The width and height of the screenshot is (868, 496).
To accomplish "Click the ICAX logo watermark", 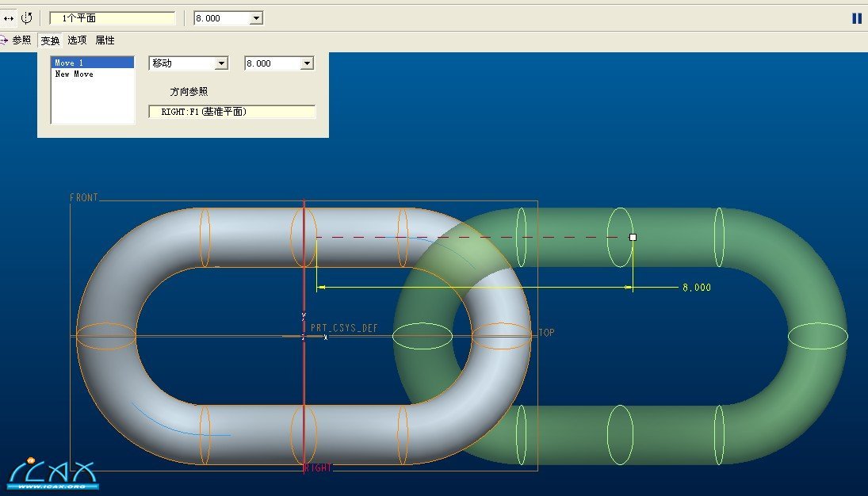I will pyautogui.click(x=52, y=473).
